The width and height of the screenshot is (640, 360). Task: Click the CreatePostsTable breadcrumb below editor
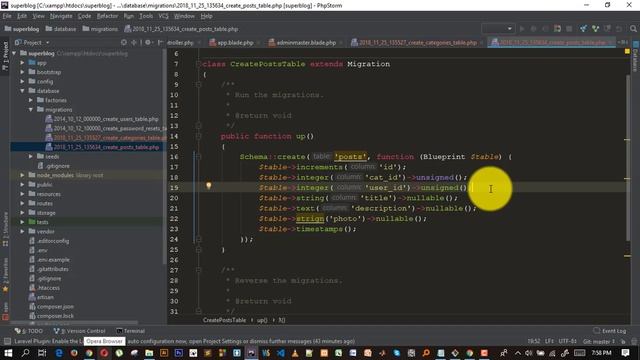224,320
